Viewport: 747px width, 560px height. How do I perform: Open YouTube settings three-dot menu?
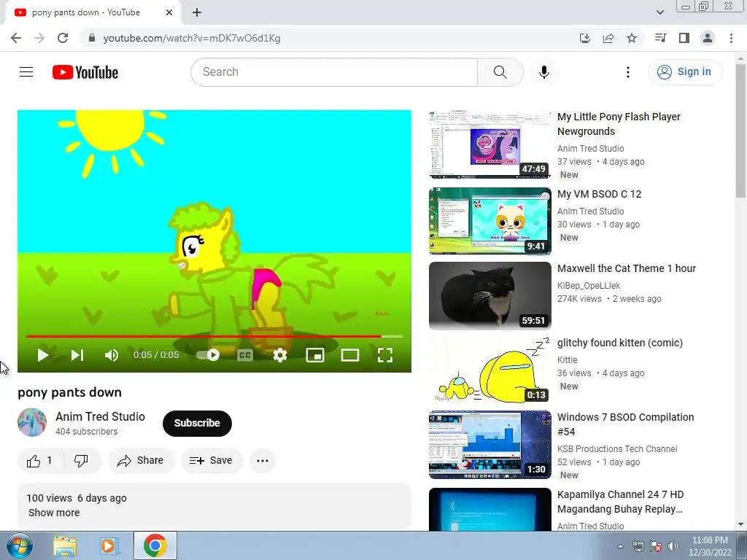(x=628, y=72)
